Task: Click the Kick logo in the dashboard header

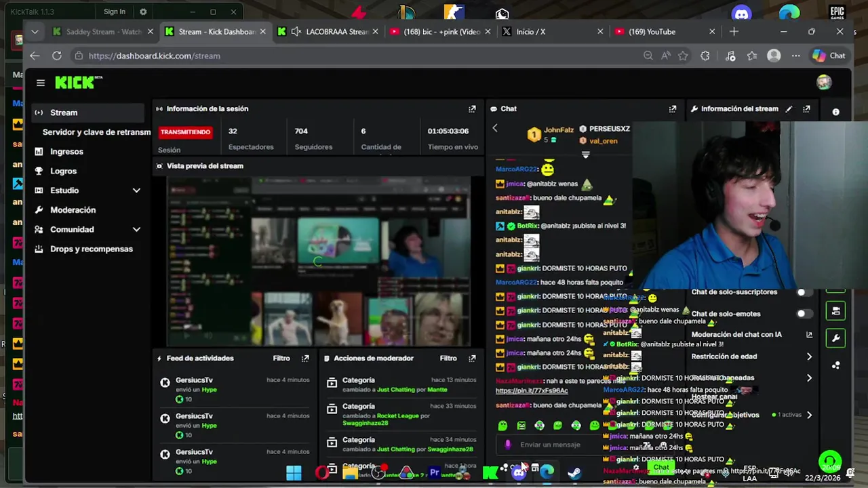Action: pyautogui.click(x=79, y=83)
